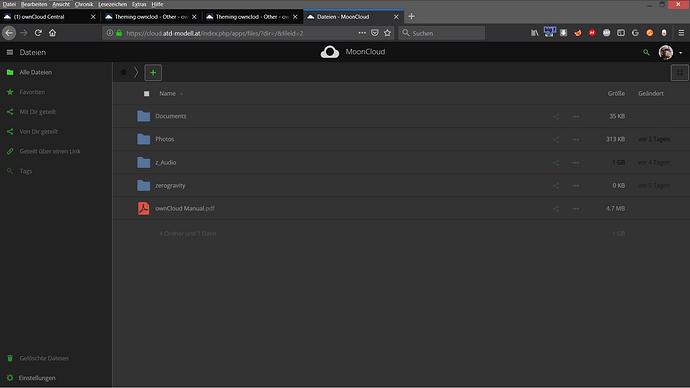Open the zerogravity folder icon
The height and width of the screenshot is (388, 690).
(x=143, y=185)
